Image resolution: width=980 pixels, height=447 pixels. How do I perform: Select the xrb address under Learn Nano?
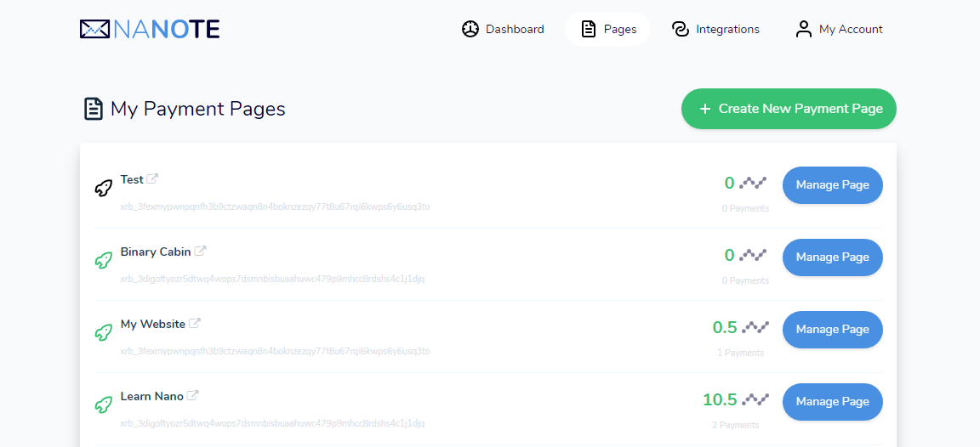[x=272, y=423]
